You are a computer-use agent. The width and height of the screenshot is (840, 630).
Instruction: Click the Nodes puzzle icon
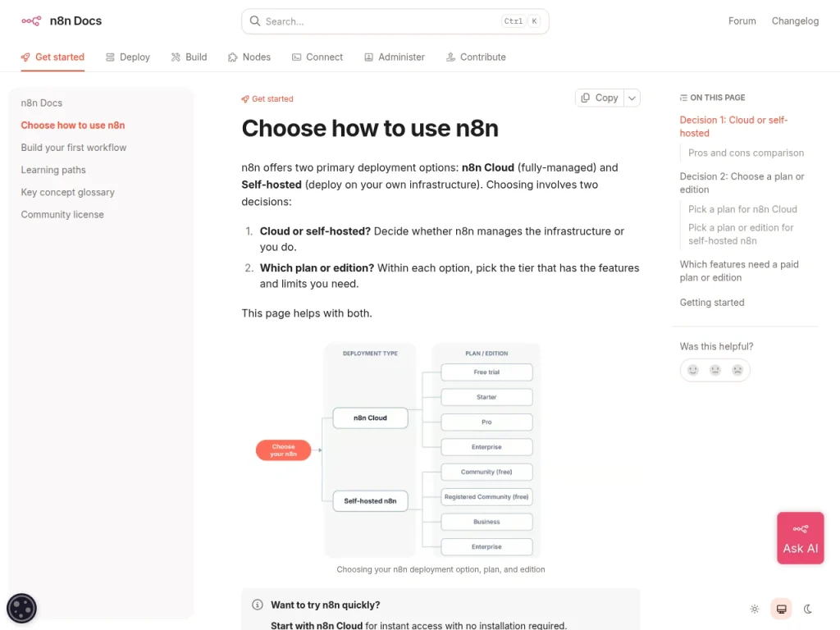(232, 57)
